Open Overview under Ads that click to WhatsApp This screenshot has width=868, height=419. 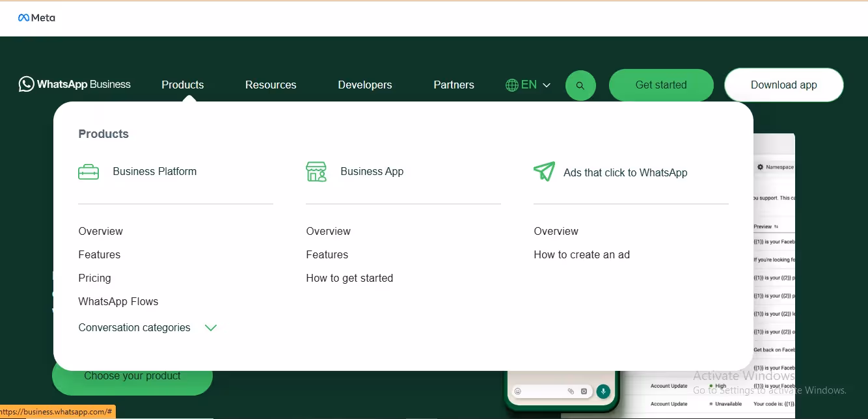pos(556,231)
